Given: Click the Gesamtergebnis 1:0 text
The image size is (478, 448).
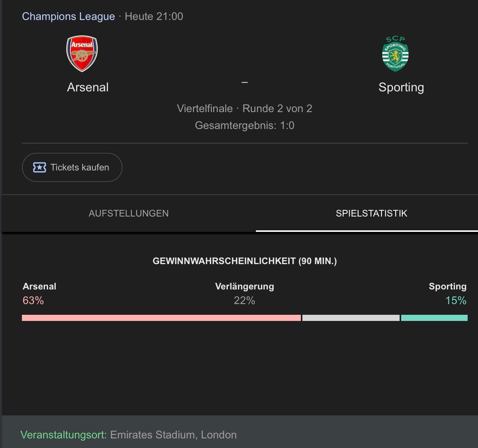Looking at the screenshot, I should pyautogui.click(x=244, y=126).
